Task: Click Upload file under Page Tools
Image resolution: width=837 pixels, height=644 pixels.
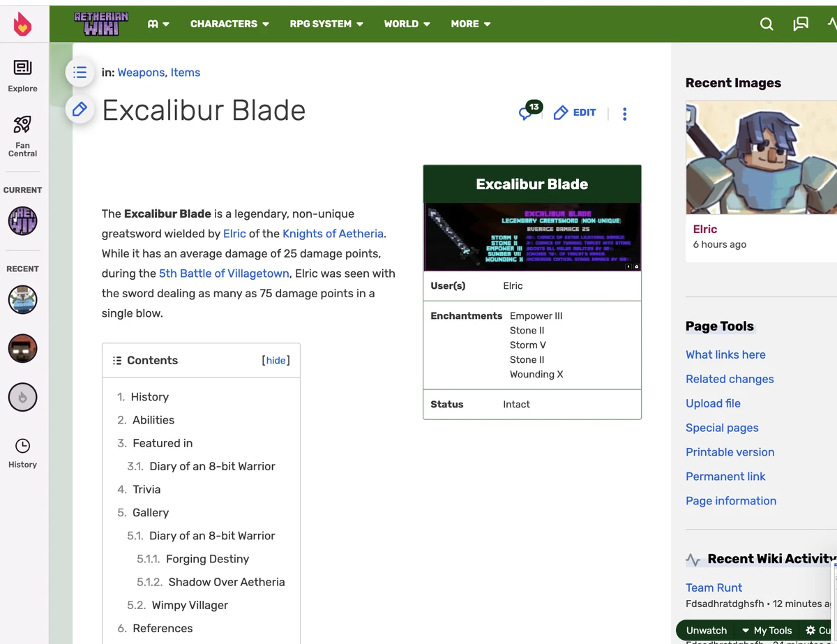Action: [x=713, y=403]
